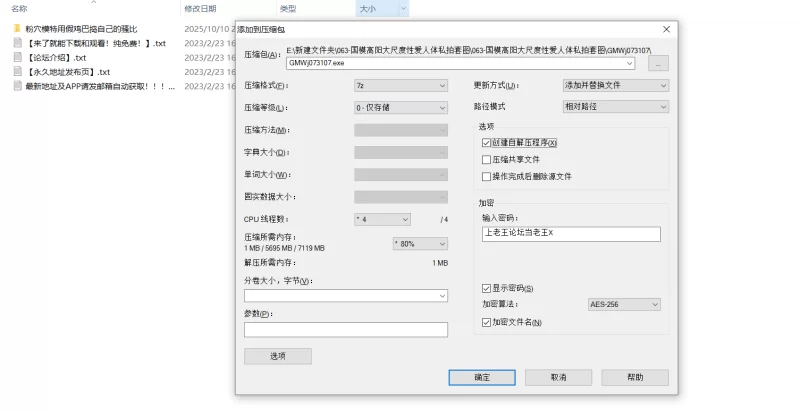Viewport: 800px width, 410px height.
Task: Click the 2025/10/10 modified date cell
Action: point(210,29)
